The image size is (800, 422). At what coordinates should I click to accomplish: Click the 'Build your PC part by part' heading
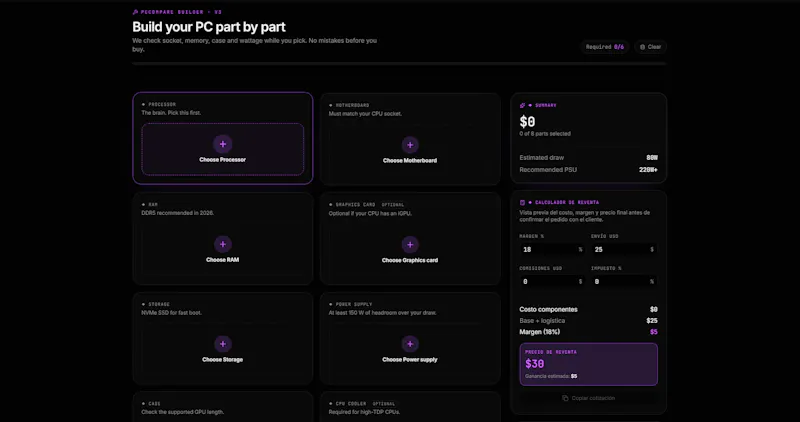(209, 27)
